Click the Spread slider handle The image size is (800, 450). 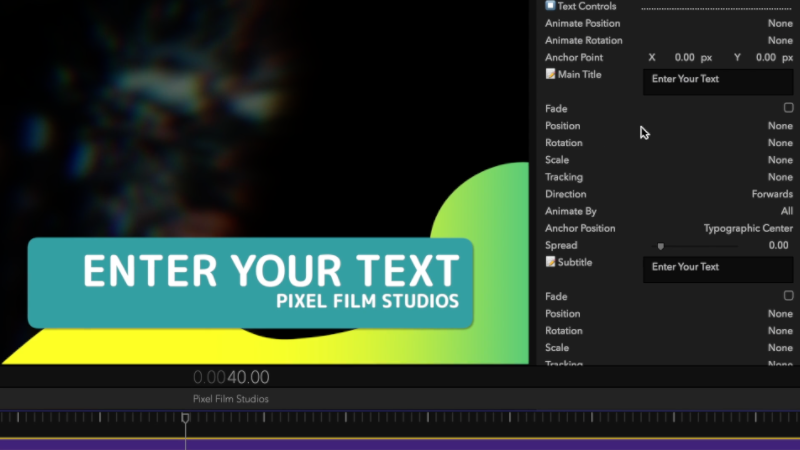tap(661, 246)
